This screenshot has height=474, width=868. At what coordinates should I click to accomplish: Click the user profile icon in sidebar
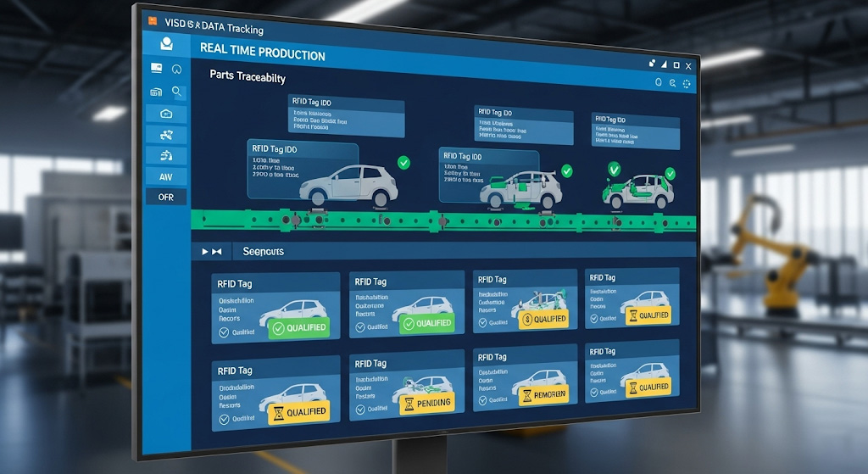[x=166, y=44]
